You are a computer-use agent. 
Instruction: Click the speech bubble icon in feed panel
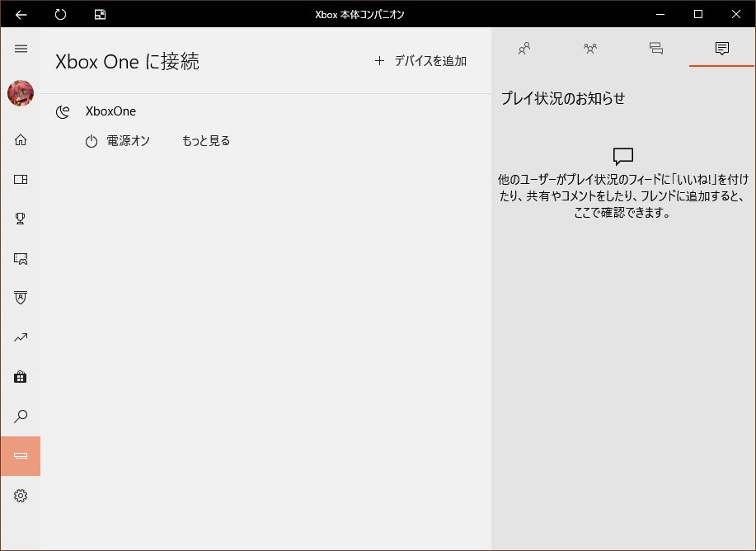[623, 157]
